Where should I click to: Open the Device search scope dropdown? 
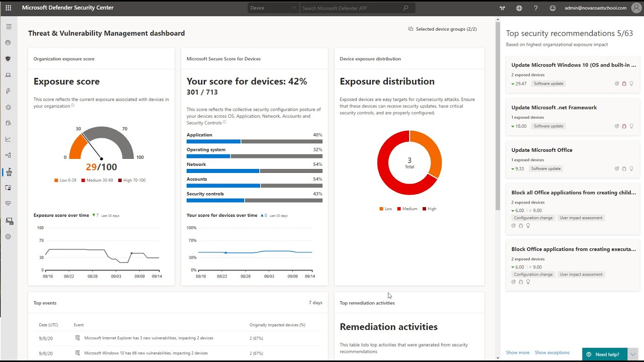[x=274, y=8]
